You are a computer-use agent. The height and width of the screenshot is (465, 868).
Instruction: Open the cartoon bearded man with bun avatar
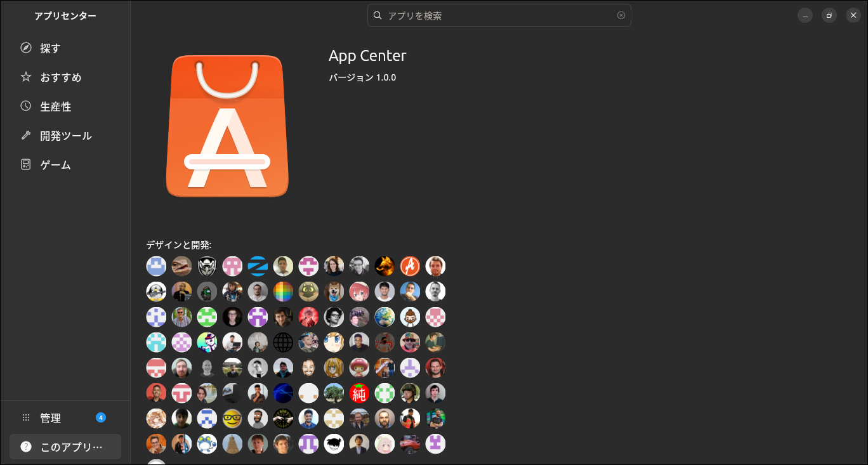click(x=410, y=317)
